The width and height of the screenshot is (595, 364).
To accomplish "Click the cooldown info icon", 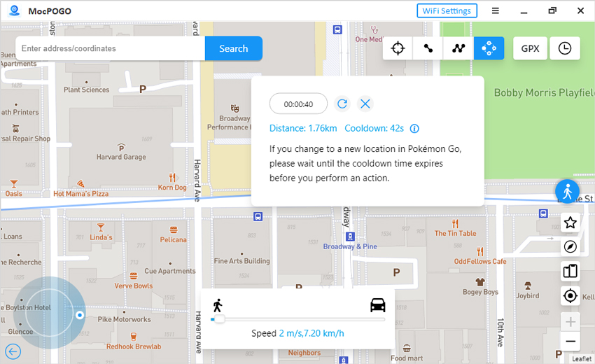I will pyautogui.click(x=414, y=129).
